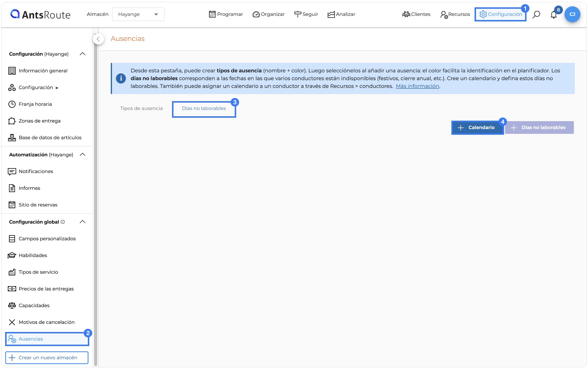588x369 pixels.
Task: Open Notificaciones settings
Action: tap(36, 171)
